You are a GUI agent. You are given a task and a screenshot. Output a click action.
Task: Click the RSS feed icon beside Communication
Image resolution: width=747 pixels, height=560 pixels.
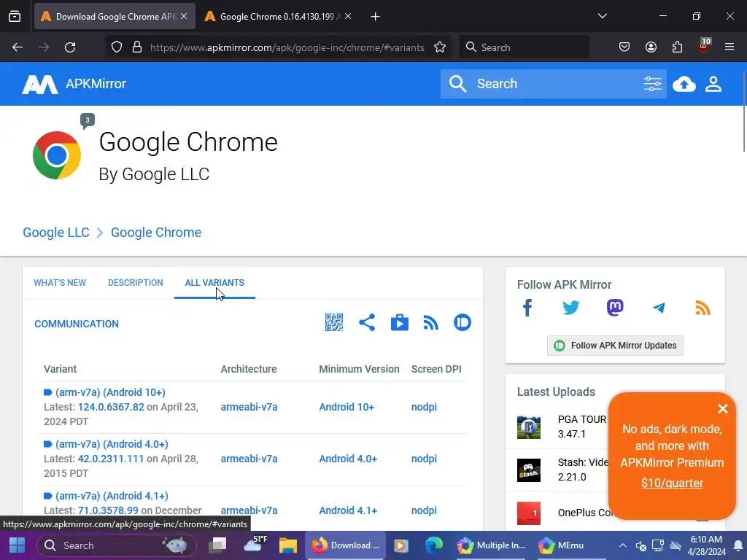pyautogui.click(x=430, y=322)
